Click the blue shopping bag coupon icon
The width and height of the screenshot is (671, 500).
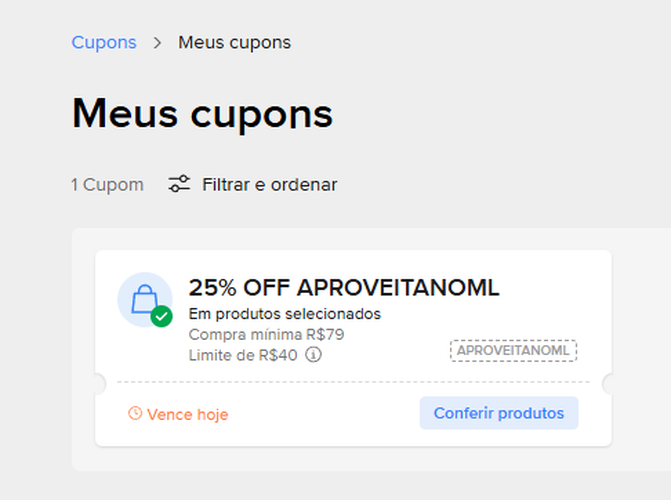tap(144, 299)
